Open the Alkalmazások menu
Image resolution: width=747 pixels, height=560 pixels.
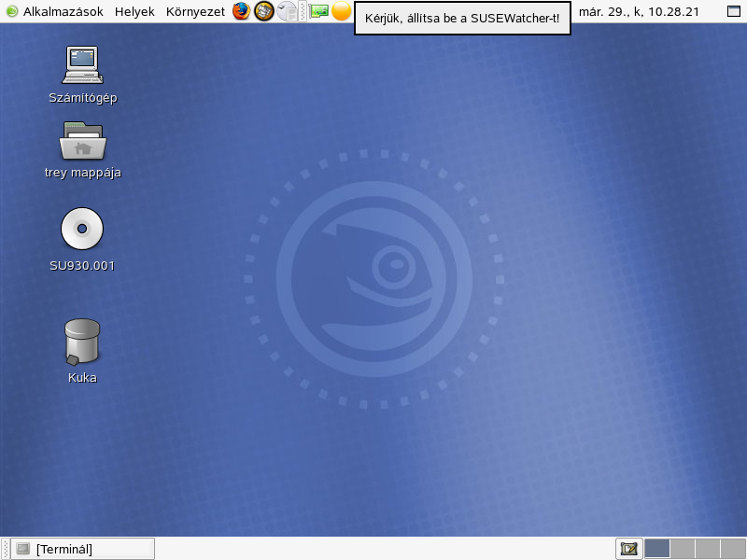click(63, 11)
